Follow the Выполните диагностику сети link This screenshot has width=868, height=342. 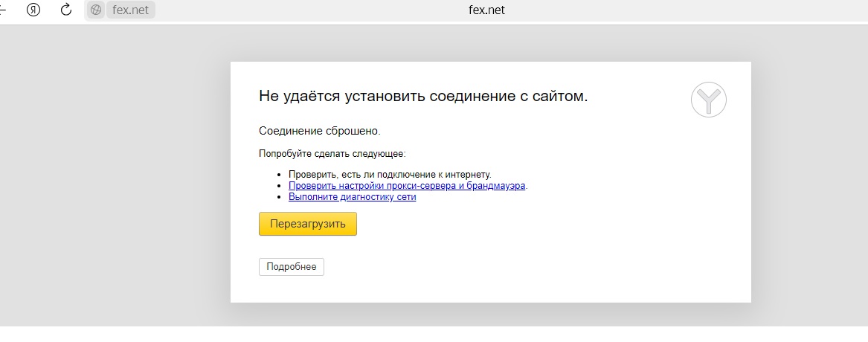(x=352, y=197)
